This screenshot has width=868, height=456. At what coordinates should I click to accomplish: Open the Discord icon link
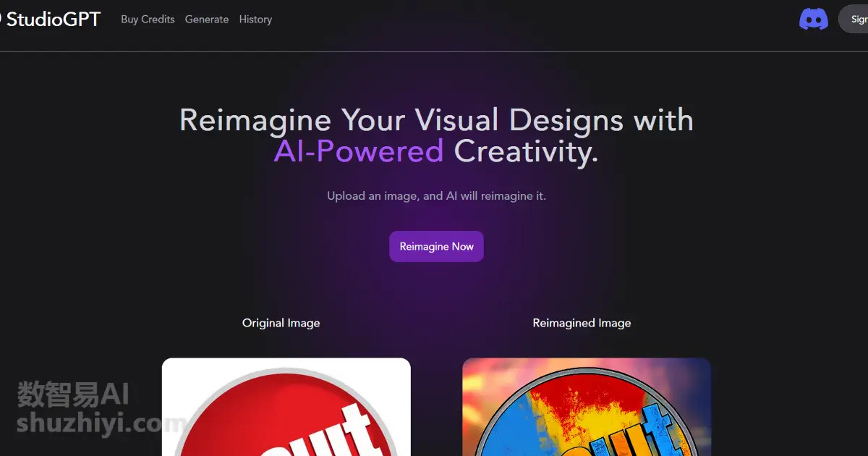(814, 19)
